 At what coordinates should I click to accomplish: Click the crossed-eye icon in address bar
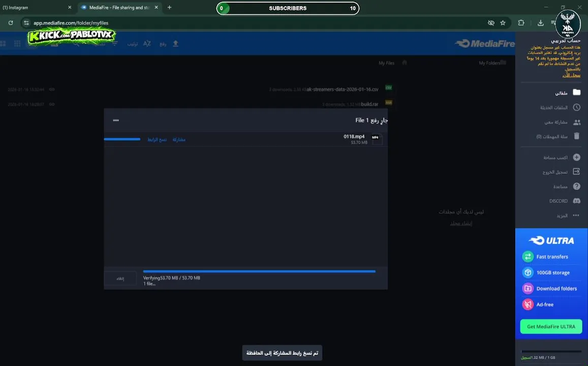click(x=491, y=23)
